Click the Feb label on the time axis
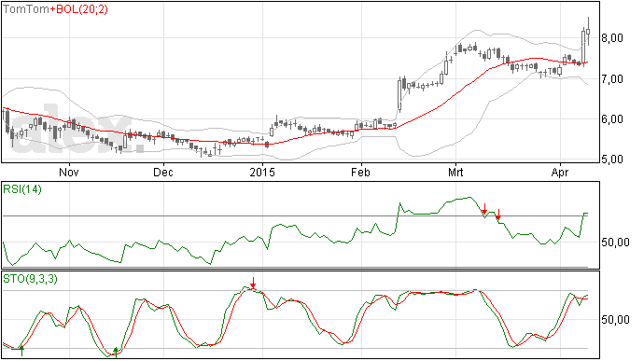The width and height of the screenshot is (644, 361). (360, 172)
